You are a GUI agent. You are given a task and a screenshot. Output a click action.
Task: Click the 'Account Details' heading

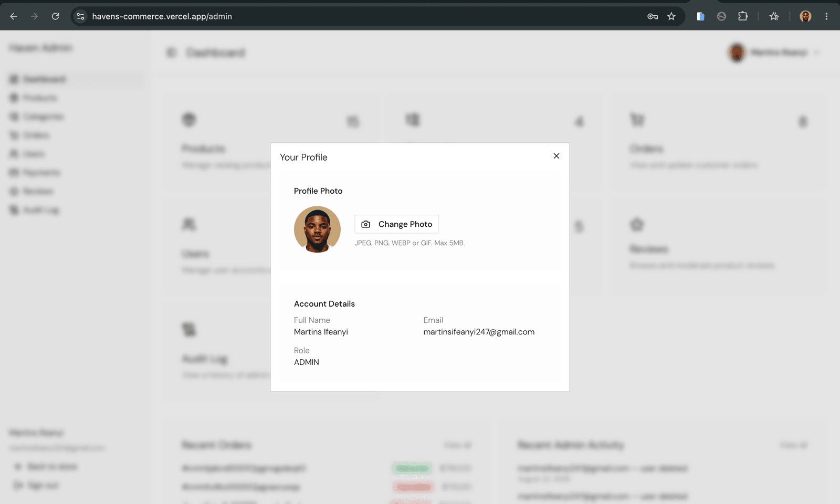click(x=324, y=304)
